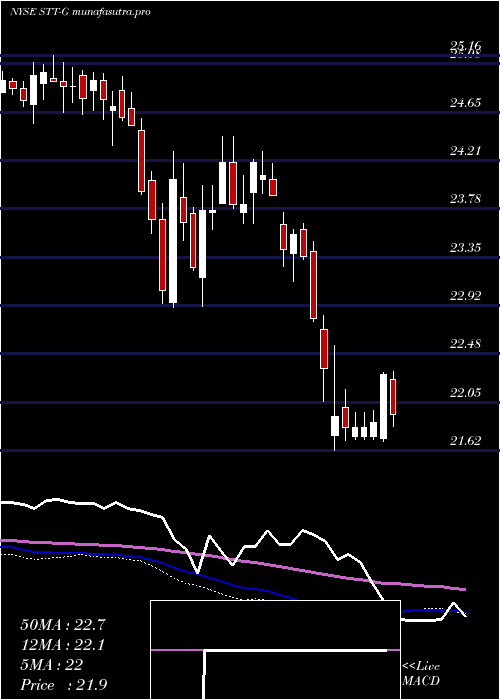Click the tall white candle beside the last red candle
The width and height of the screenshot is (500, 700).
(x=383, y=406)
